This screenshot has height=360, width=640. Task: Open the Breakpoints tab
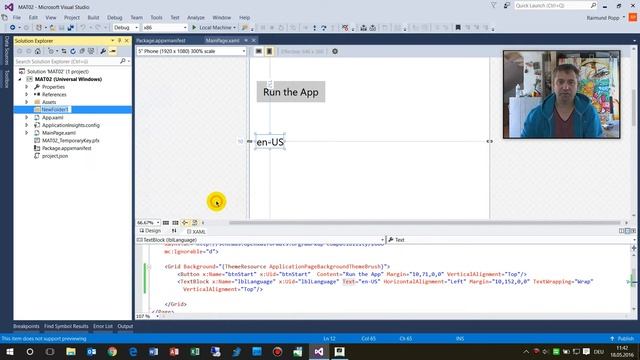click(26, 326)
